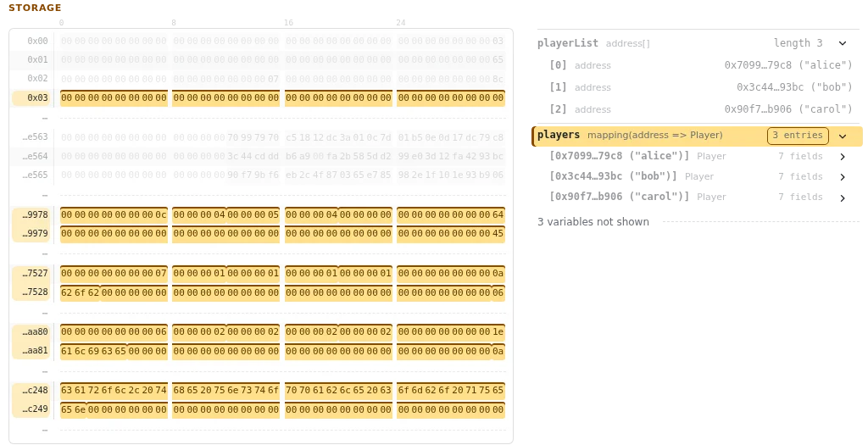The width and height of the screenshot is (868, 445).
Task: Click bytes '62 6f 62' in slot …7528
Action: coord(80,292)
